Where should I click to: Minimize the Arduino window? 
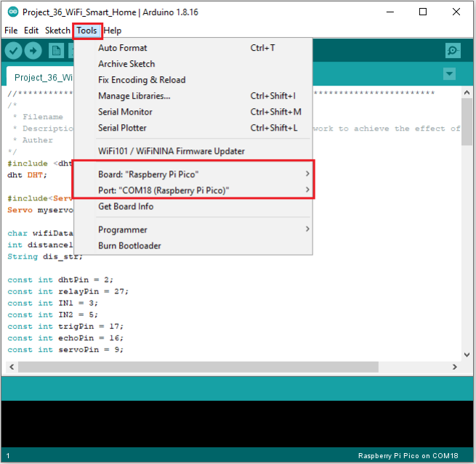390,12
